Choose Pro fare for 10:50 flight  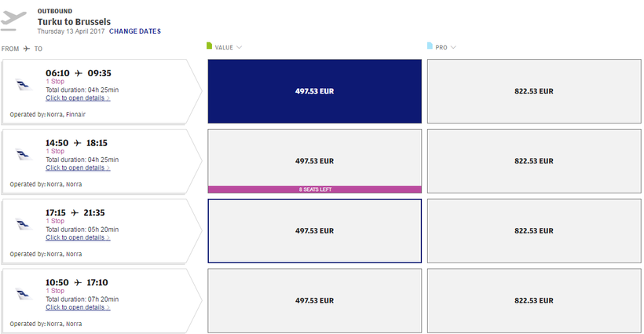coord(534,300)
